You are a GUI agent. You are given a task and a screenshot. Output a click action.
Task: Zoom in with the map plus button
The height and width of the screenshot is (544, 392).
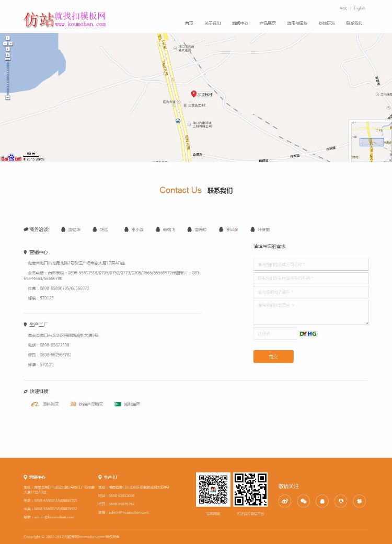[x=8, y=55]
